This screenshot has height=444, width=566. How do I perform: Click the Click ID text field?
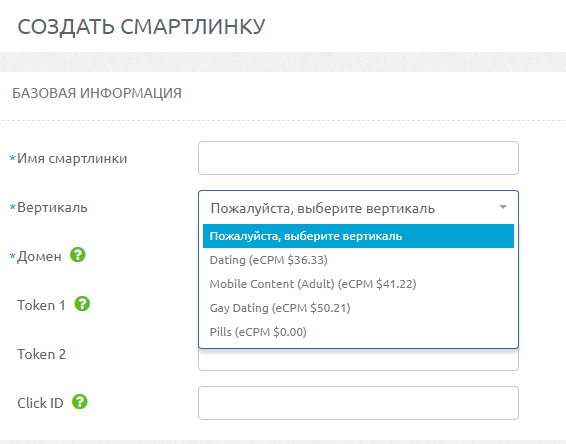pyautogui.click(x=358, y=403)
